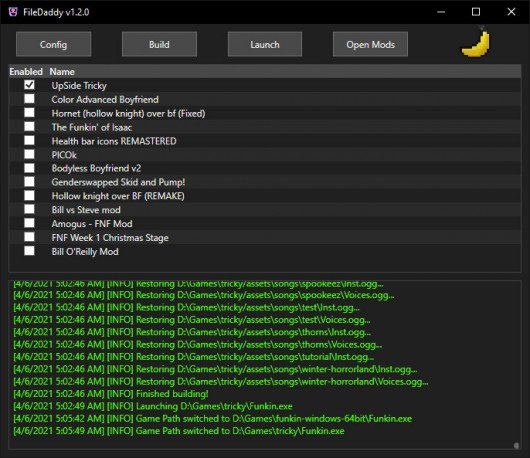Maximize the FileDaddy window

click(476, 12)
